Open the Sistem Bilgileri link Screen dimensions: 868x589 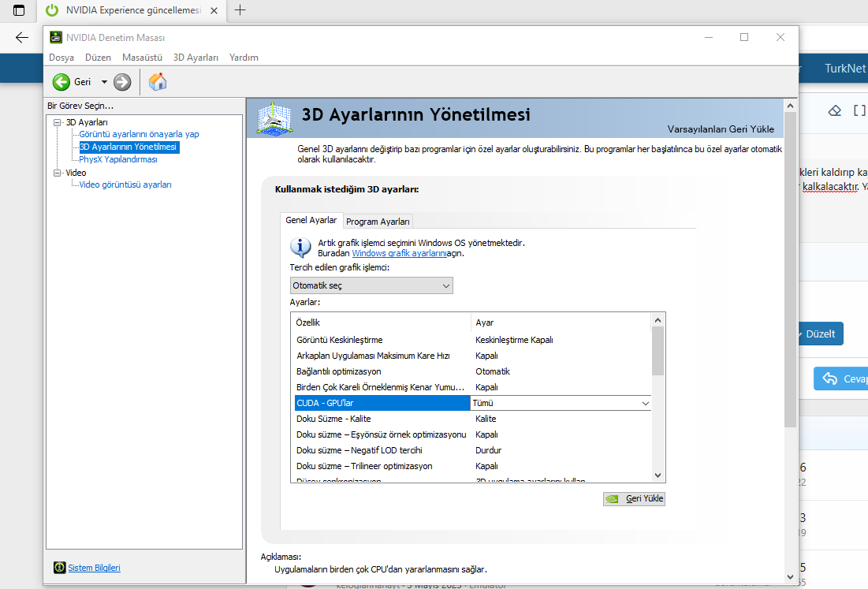click(94, 568)
